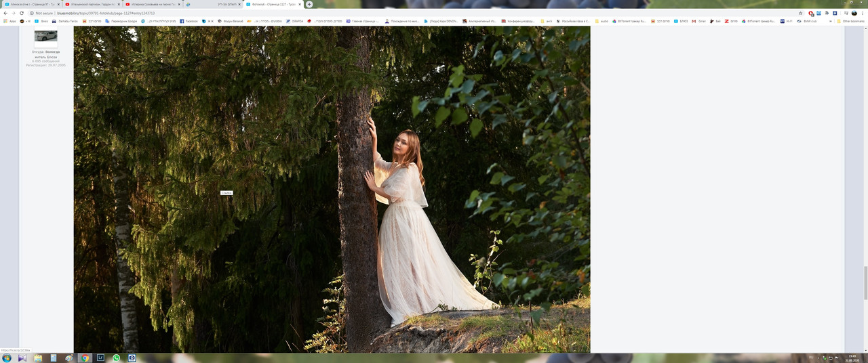Open Visual Studio taskbar icon

pyautogui.click(x=22, y=358)
